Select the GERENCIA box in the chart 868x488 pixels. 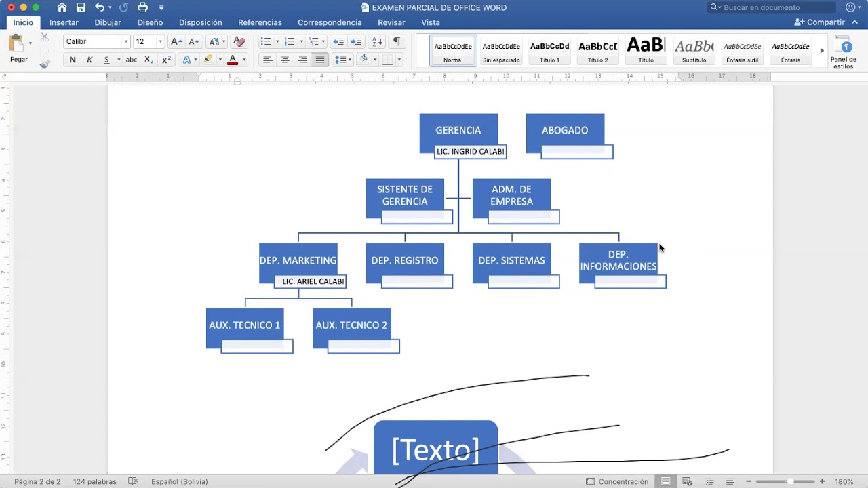pyautogui.click(x=458, y=130)
